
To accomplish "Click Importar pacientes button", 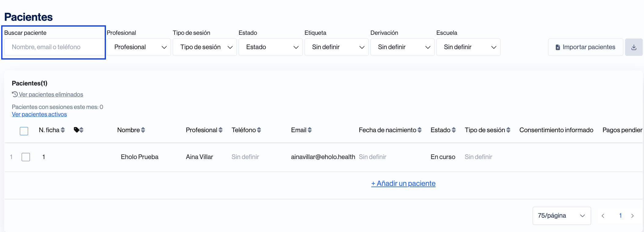I will pos(585,47).
